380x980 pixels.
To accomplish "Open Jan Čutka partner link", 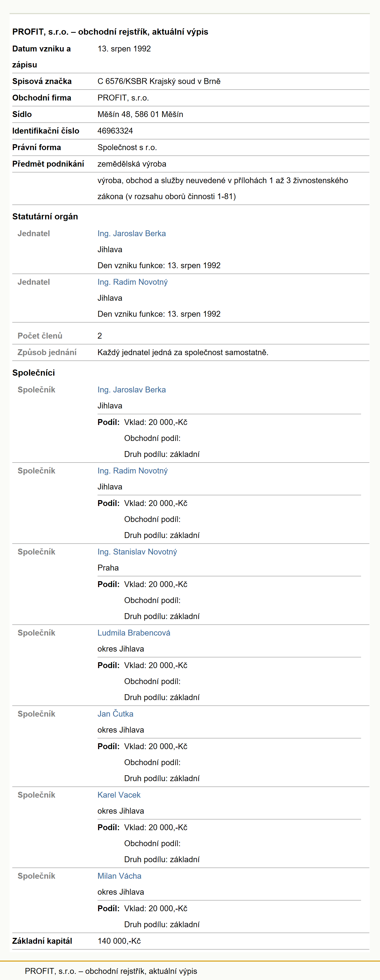I will tap(115, 714).
